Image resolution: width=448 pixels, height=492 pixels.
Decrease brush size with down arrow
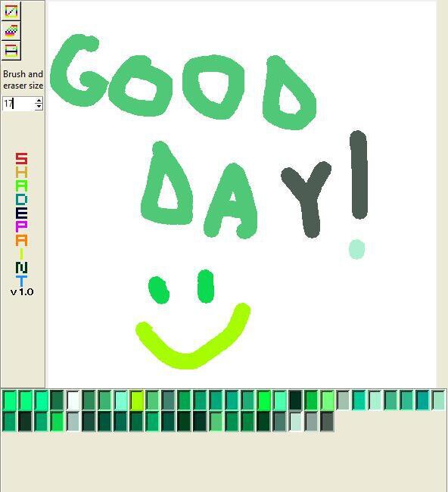(x=39, y=107)
